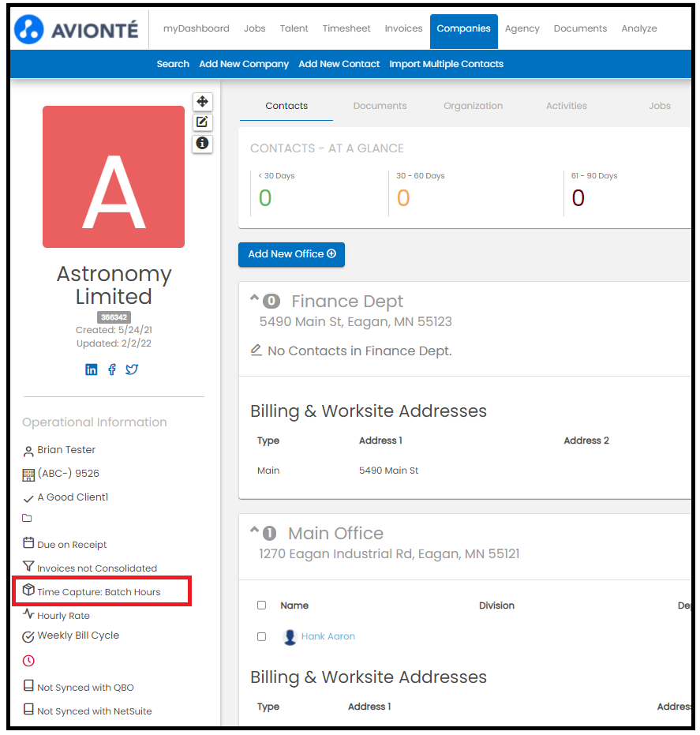
Task: Click the checkmark icon beside A Good Client1
Action: coord(28,499)
